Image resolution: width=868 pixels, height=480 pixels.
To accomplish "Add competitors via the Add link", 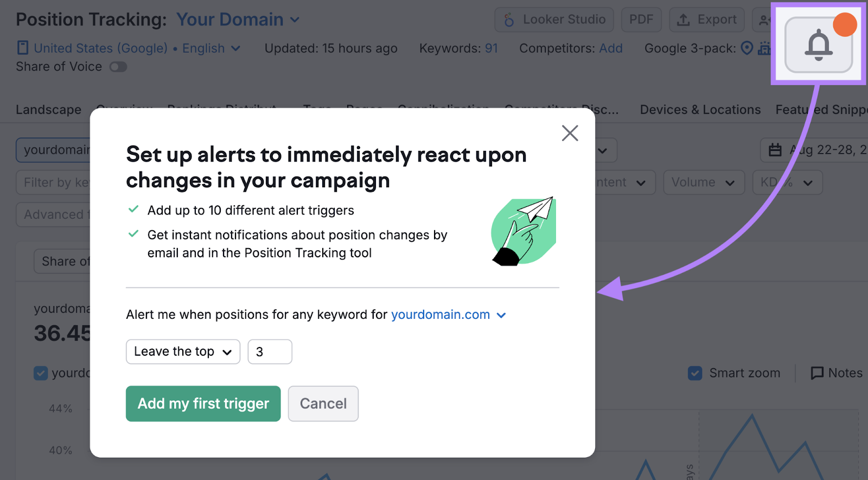I will point(611,48).
